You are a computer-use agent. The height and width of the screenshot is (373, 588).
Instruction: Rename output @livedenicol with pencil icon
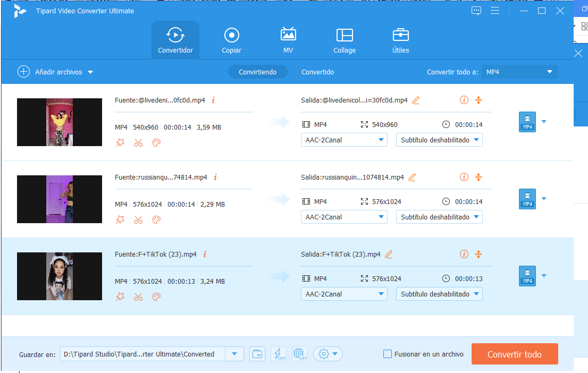coord(416,100)
